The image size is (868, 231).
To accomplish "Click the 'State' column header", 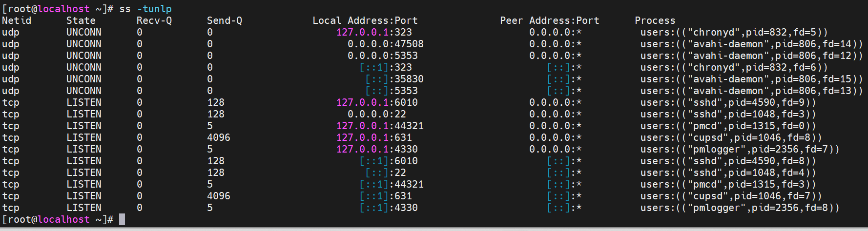I will coord(81,20).
